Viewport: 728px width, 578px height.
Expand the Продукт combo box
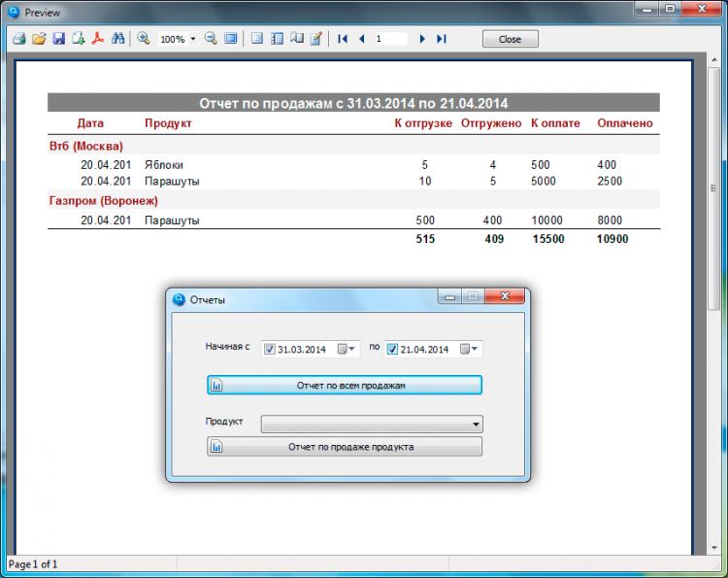[x=476, y=425]
